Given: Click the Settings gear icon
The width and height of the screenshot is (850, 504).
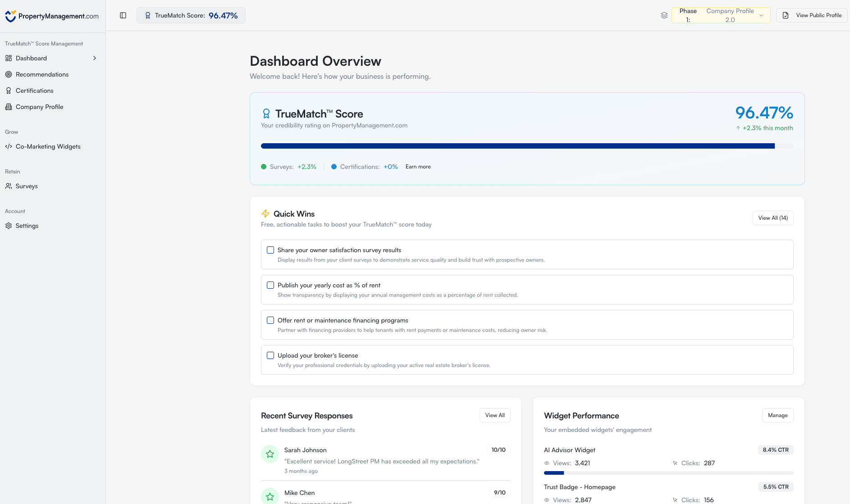Looking at the screenshot, I should [9, 226].
